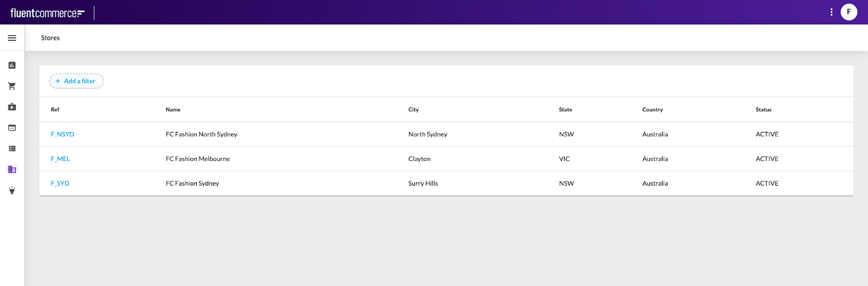The image size is (868, 286).
Task: Open the F_NSYD store link
Action: [62, 134]
